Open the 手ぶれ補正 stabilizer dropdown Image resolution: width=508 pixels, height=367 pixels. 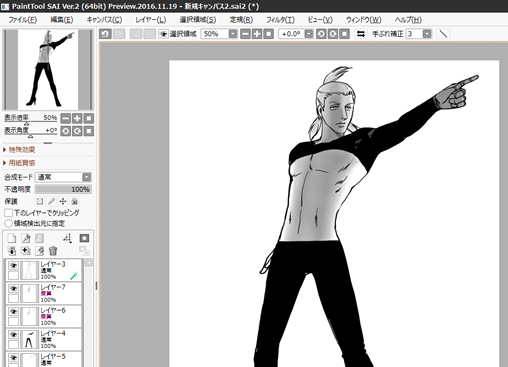(x=427, y=34)
